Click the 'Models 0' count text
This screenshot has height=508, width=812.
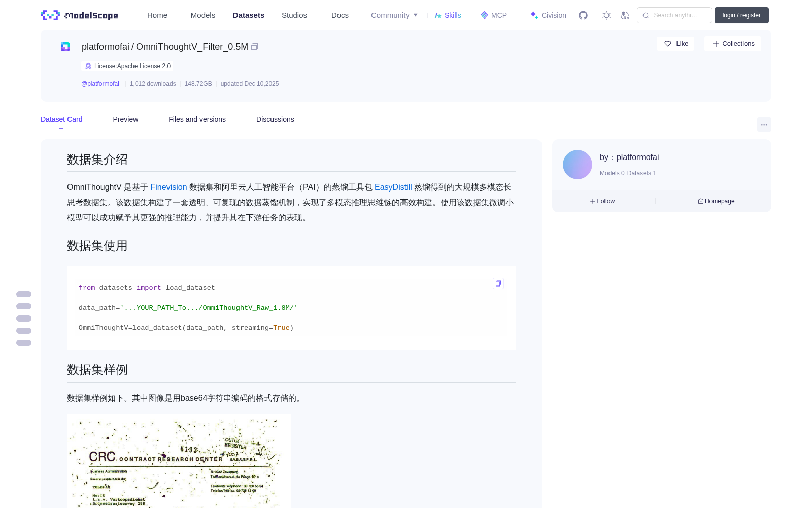(x=612, y=173)
